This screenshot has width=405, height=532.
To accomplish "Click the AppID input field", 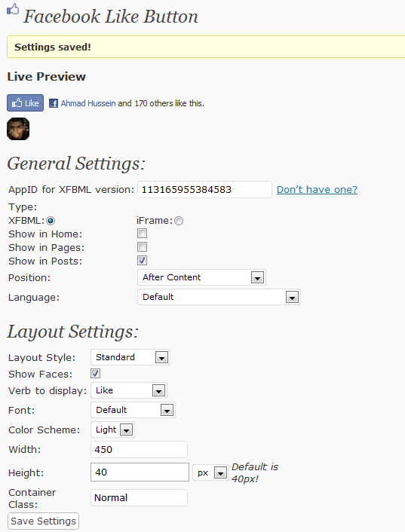I will (x=204, y=189).
